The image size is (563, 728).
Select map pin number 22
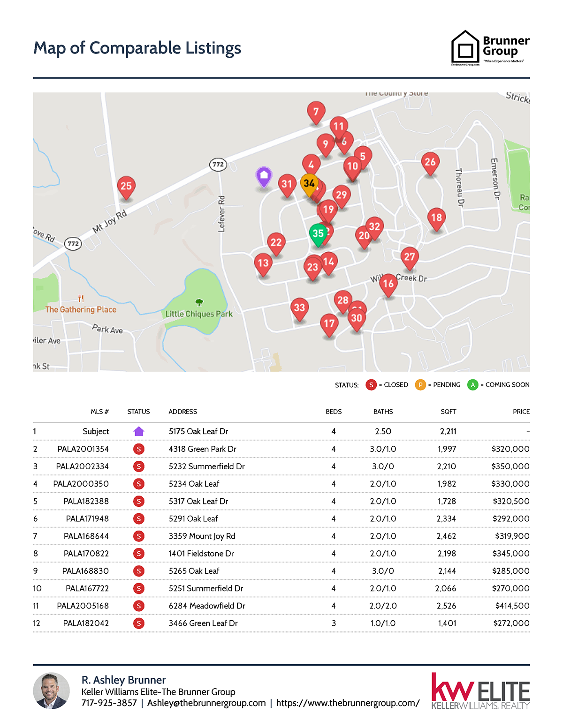tap(276, 244)
